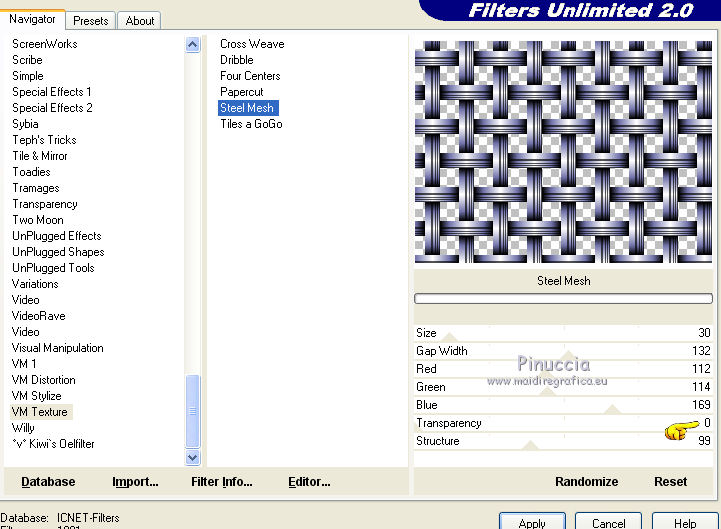Select ScreenWorks in the filter list

[45, 44]
